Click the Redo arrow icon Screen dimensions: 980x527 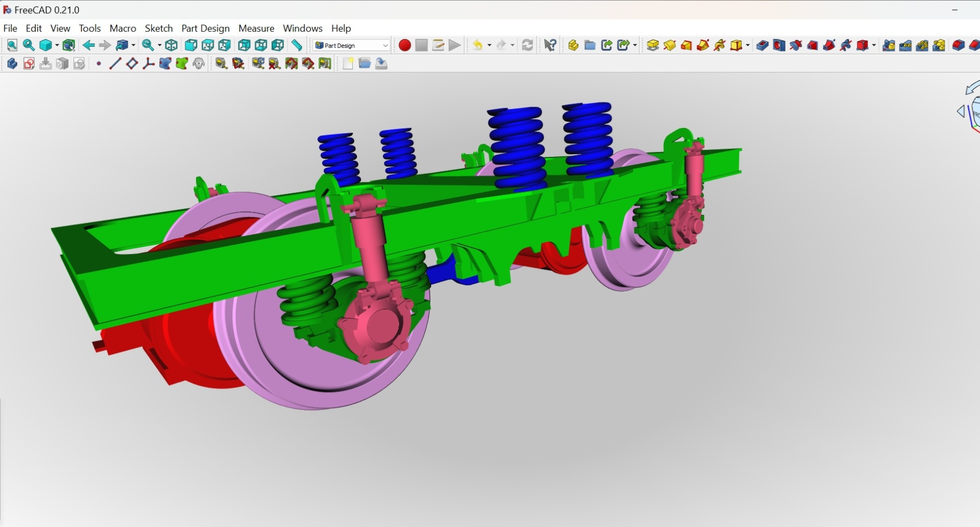(501, 45)
